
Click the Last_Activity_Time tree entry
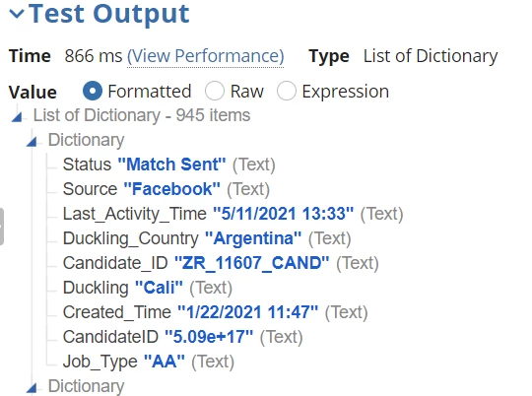[x=233, y=214]
